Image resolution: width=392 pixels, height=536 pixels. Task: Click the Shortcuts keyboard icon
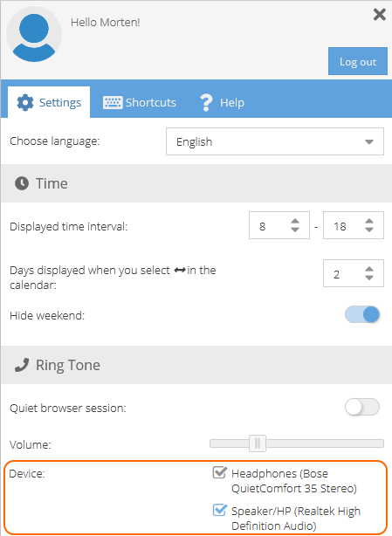click(113, 102)
